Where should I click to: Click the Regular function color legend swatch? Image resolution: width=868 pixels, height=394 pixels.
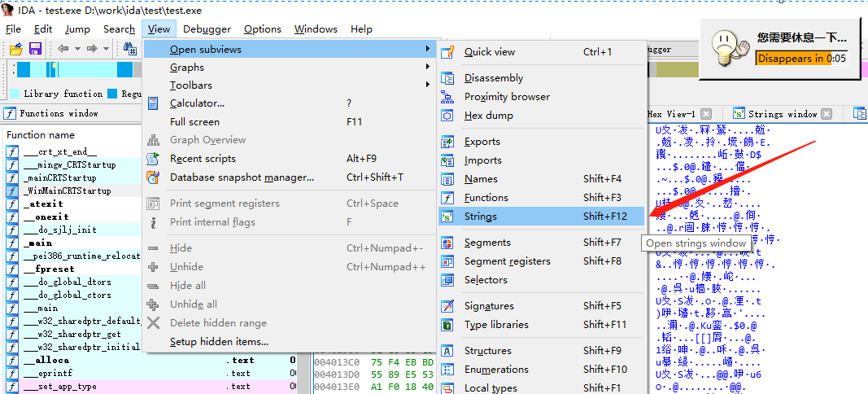click(112, 94)
